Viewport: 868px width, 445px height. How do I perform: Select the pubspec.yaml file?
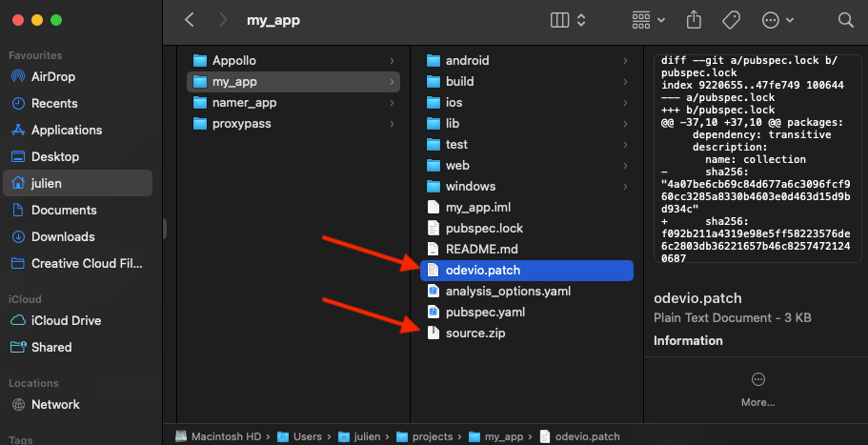485,312
